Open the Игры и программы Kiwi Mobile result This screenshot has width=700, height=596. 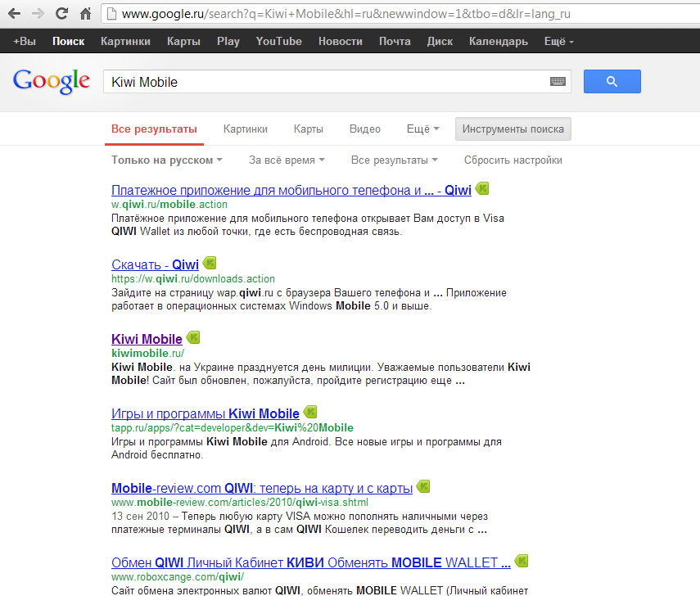205,413
